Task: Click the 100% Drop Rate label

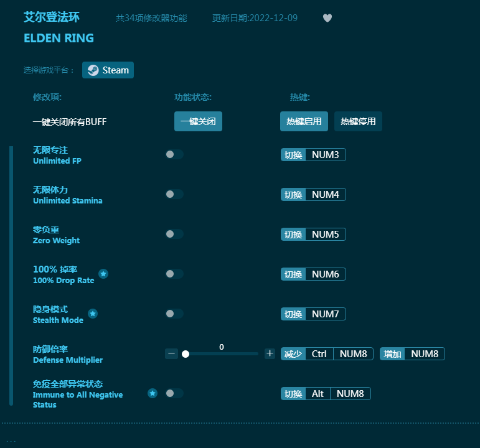Action: tap(64, 275)
